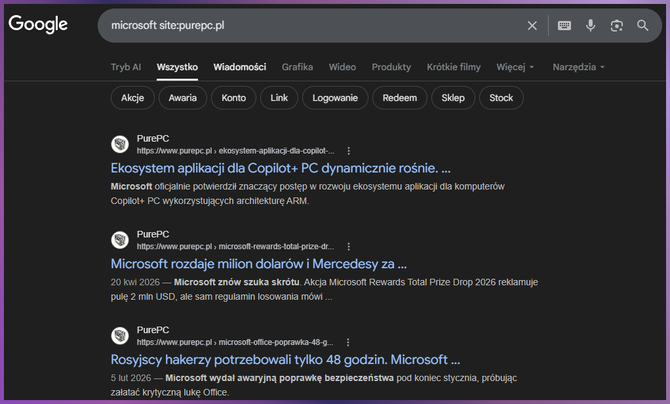Click the snippet 'Microsoft wydał awaryjną poprawkę bezpieczeństwa'

(279, 378)
